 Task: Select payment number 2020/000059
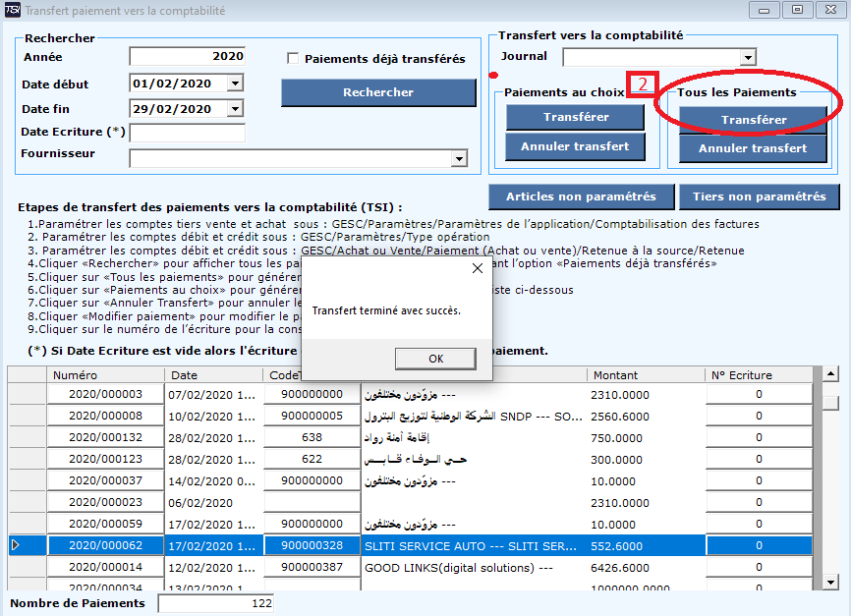105,524
